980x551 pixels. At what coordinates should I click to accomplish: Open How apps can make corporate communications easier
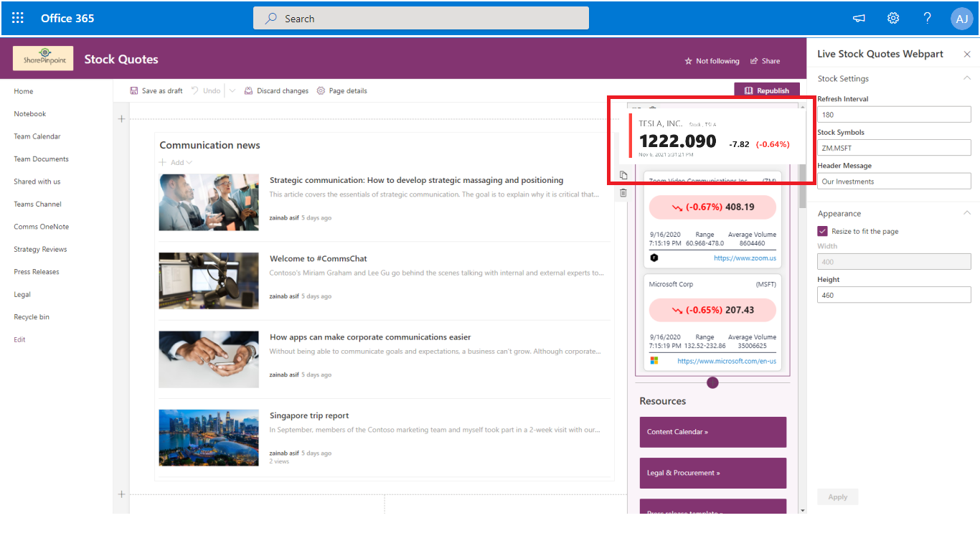tap(370, 337)
